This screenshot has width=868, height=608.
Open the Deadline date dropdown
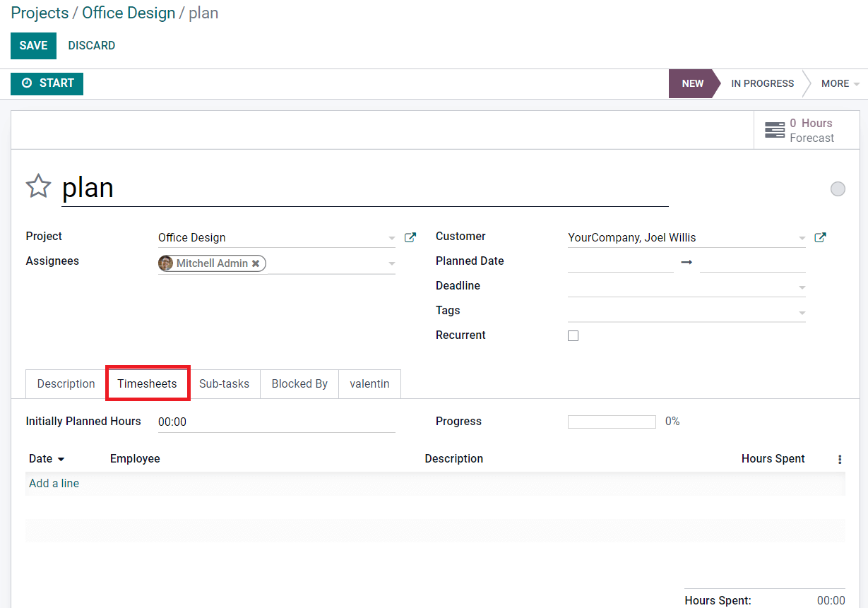pyautogui.click(x=802, y=288)
